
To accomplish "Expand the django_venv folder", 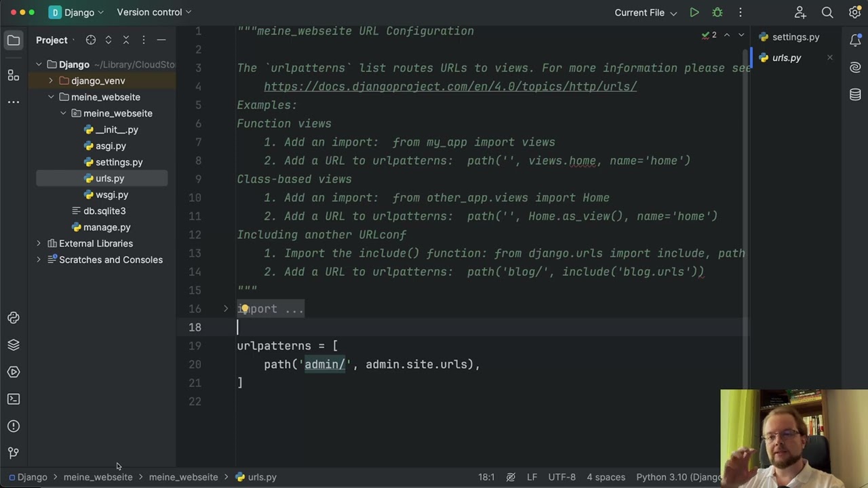I will tap(51, 81).
